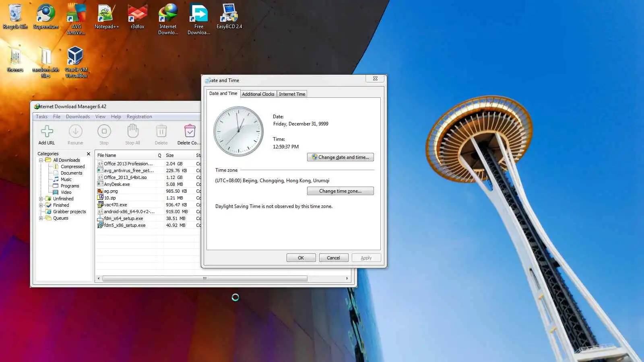Open the Tasks menu in IDM

41,117
